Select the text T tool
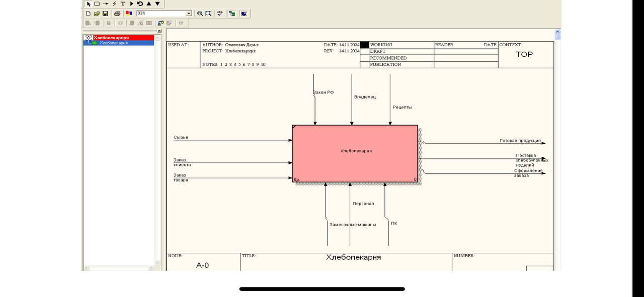Image resolution: width=644 pixels, height=297 pixels. click(x=123, y=4)
